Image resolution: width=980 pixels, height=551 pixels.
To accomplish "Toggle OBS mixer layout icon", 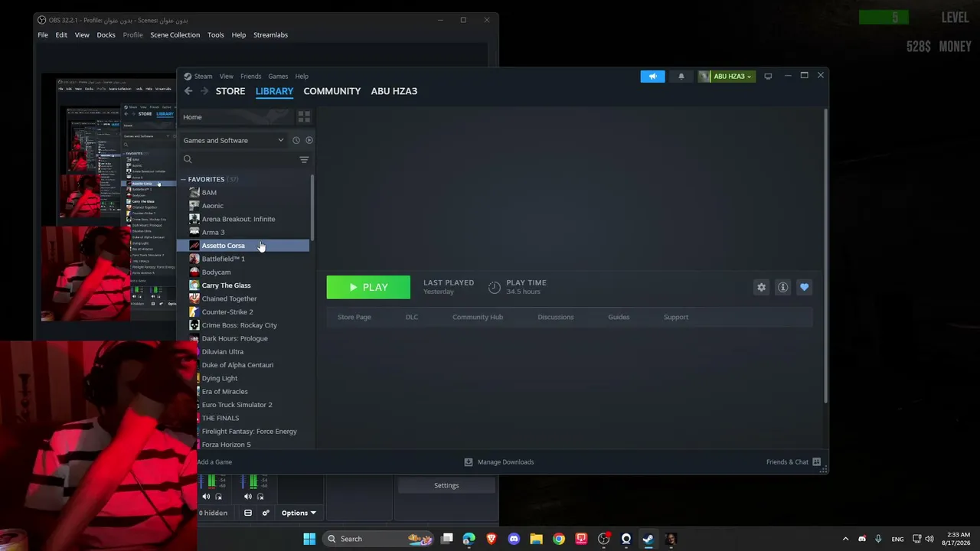I will 248,513.
